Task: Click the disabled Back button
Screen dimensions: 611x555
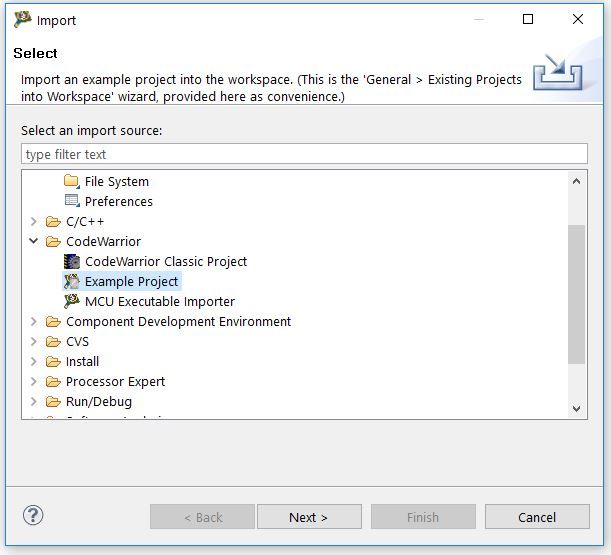Action: (202, 517)
